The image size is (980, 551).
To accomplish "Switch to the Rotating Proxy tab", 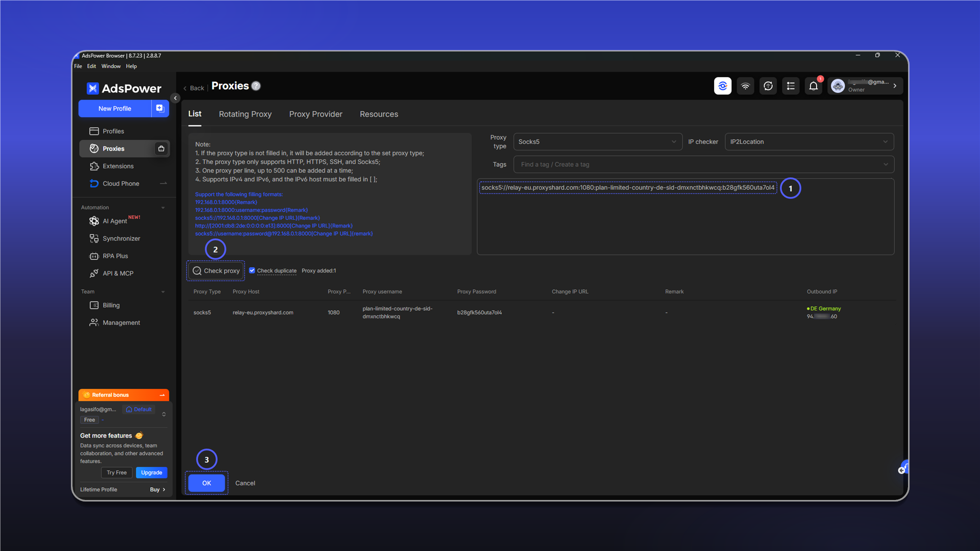I will tap(245, 114).
